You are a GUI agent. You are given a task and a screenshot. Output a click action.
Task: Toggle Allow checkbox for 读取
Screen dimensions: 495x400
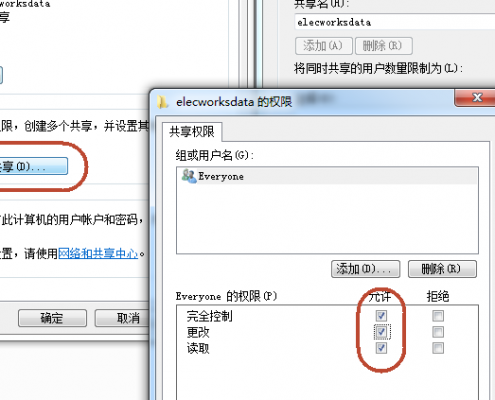tap(381, 348)
